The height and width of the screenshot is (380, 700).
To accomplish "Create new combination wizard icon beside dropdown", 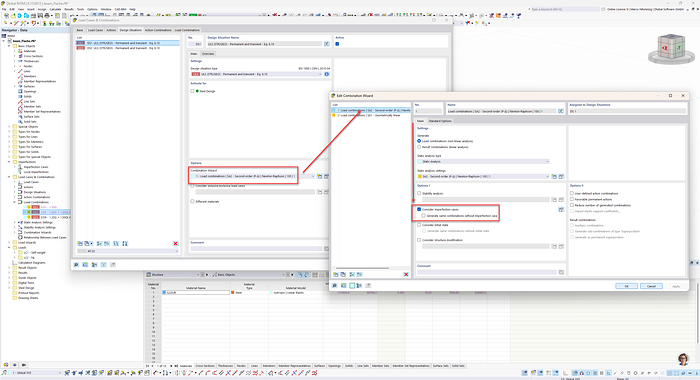I will [x=319, y=176].
